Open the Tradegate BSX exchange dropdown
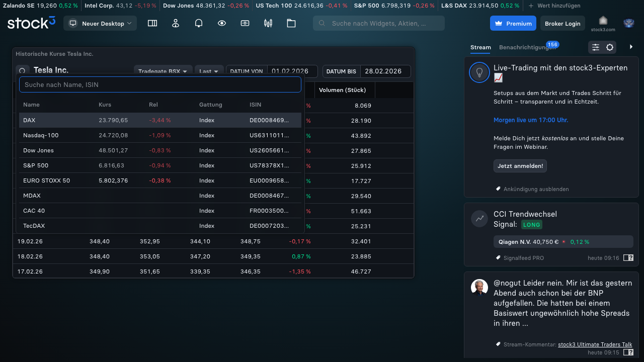 [163, 71]
